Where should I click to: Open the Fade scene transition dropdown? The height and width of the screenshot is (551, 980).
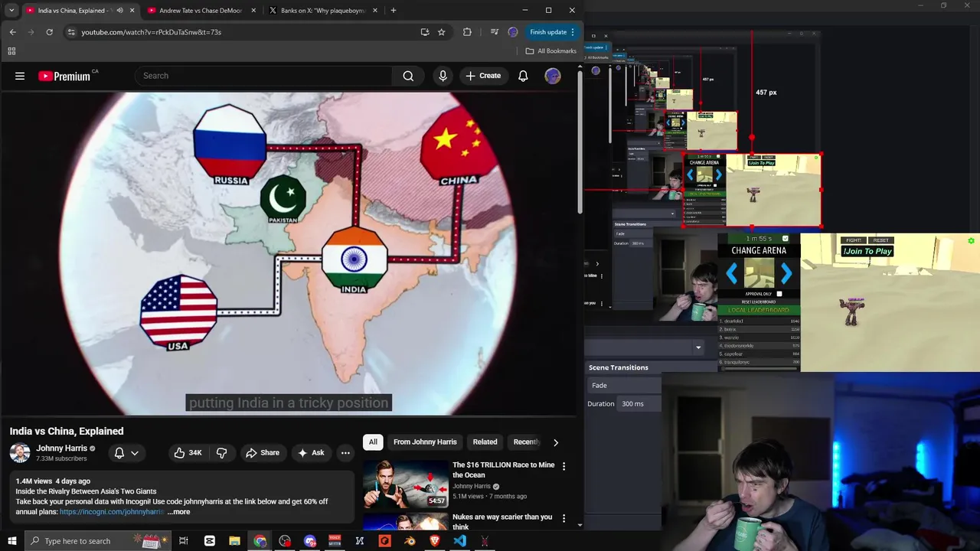point(625,385)
